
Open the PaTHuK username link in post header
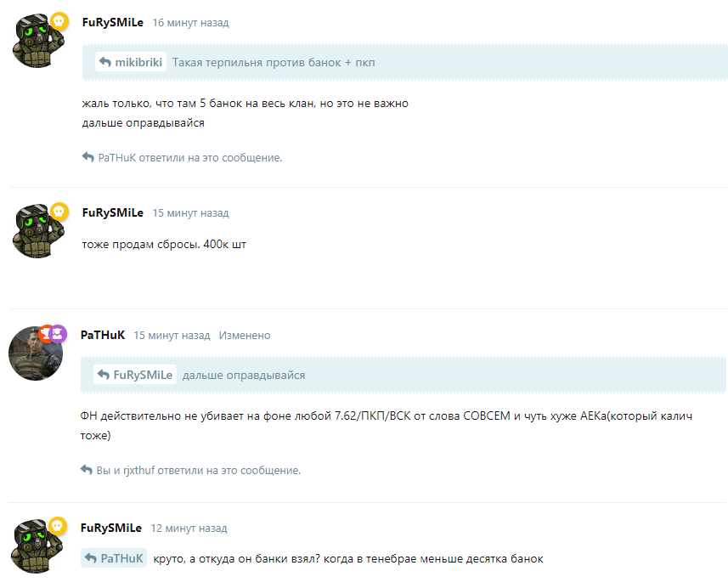tap(103, 335)
